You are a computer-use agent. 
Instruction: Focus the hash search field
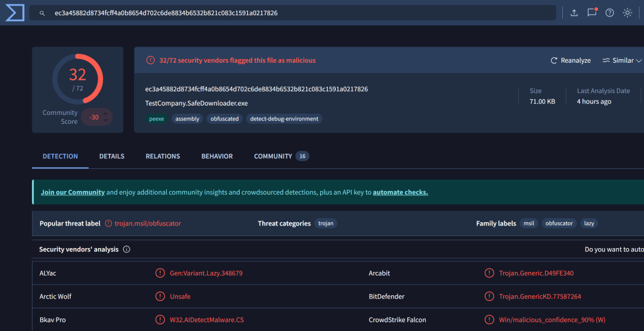[292, 13]
